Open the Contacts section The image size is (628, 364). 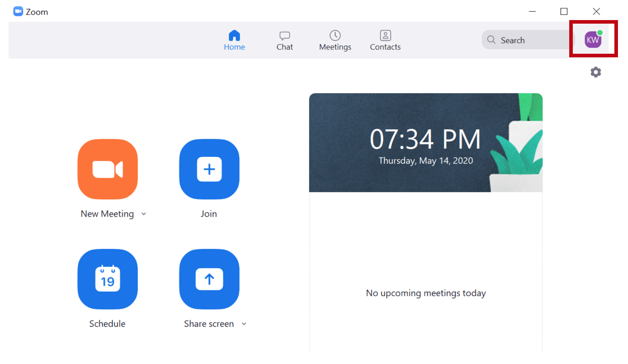(x=385, y=40)
